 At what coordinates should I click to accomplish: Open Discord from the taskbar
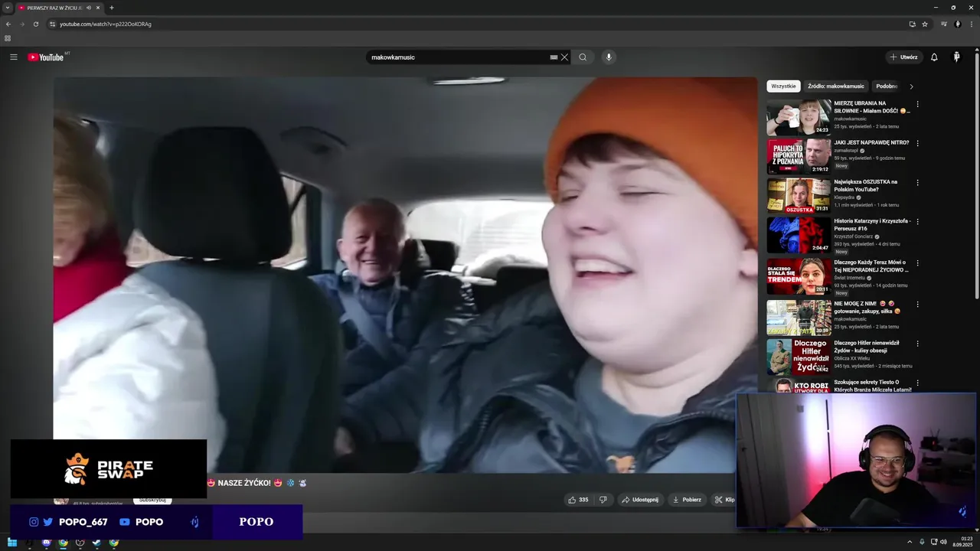click(x=46, y=543)
